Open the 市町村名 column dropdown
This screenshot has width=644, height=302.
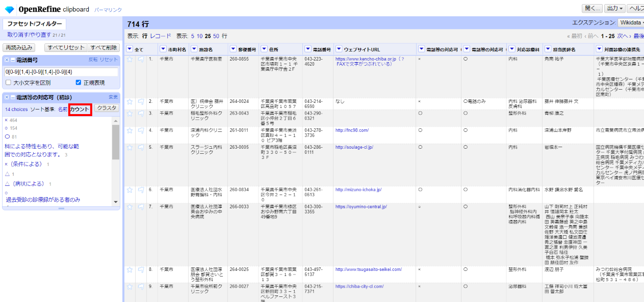pyautogui.click(x=163, y=49)
